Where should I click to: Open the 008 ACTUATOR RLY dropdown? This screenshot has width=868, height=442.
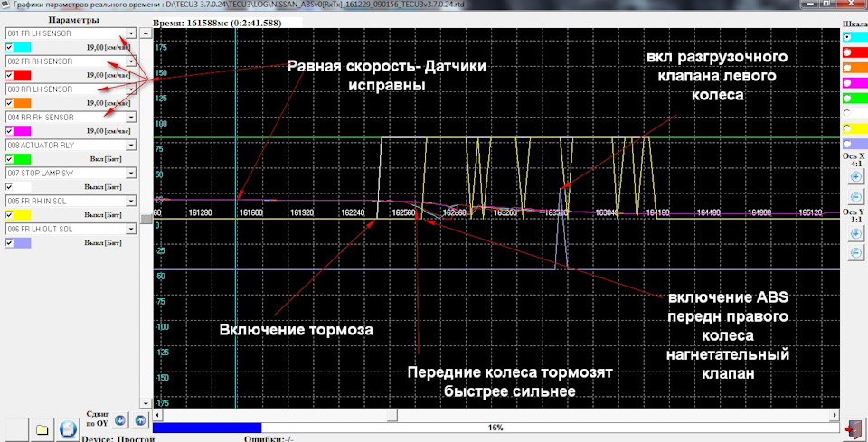pos(130,145)
